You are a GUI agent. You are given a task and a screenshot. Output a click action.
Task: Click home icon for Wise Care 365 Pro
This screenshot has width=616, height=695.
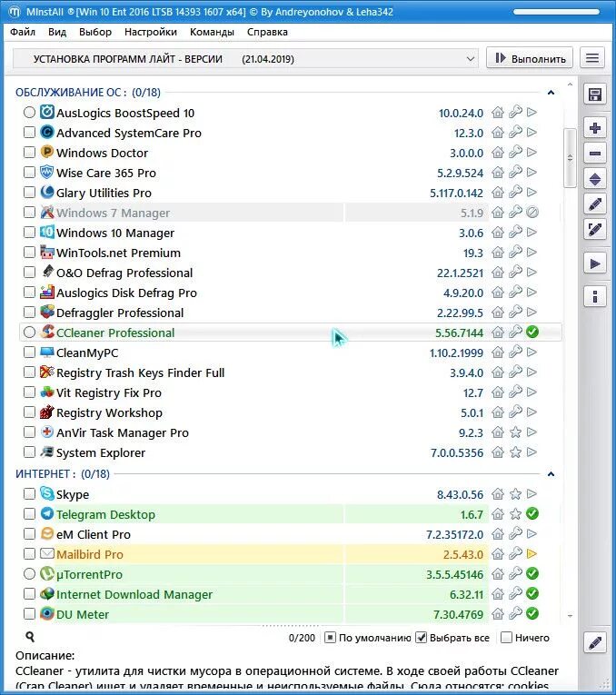click(498, 173)
